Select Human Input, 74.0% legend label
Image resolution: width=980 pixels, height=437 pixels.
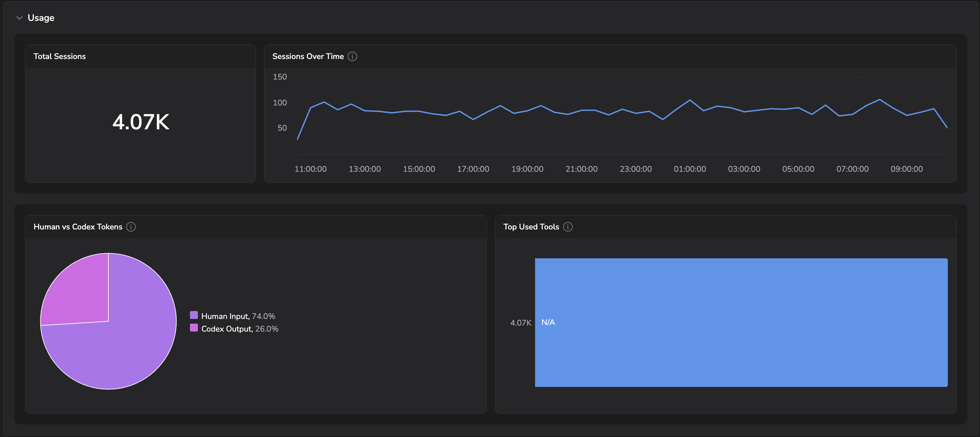click(238, 316)
